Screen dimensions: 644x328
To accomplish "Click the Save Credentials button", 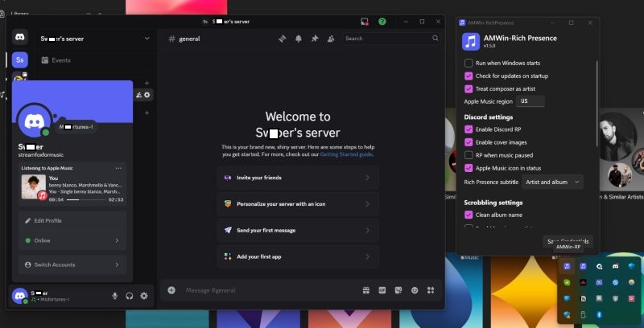I will (x=568, y=241).
